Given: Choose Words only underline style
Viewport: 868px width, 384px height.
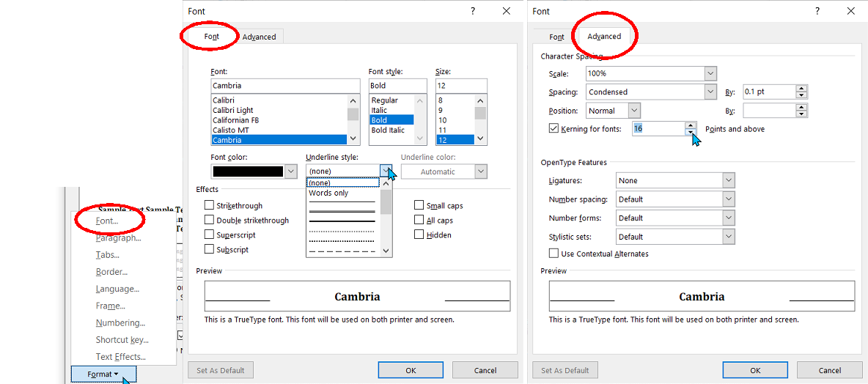Looking at the screenshot, I should point(343,193).
